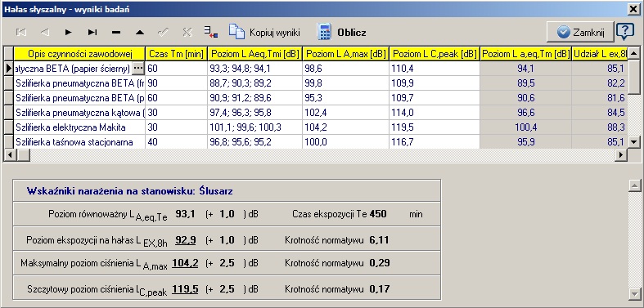Select row Szlifierka pneumatyczna kątowa
The width and height of the screenshot is (644, 308).
click(79, 113)
